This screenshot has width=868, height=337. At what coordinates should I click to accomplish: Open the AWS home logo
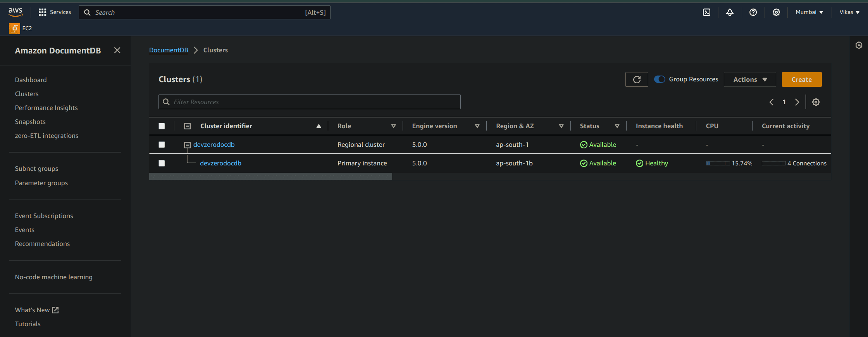point(15,12)
